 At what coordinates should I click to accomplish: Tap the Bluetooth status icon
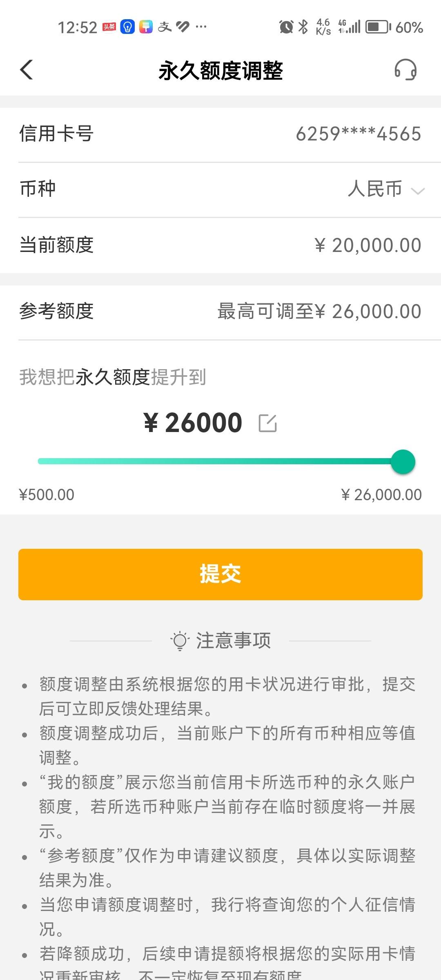point(303,27)
